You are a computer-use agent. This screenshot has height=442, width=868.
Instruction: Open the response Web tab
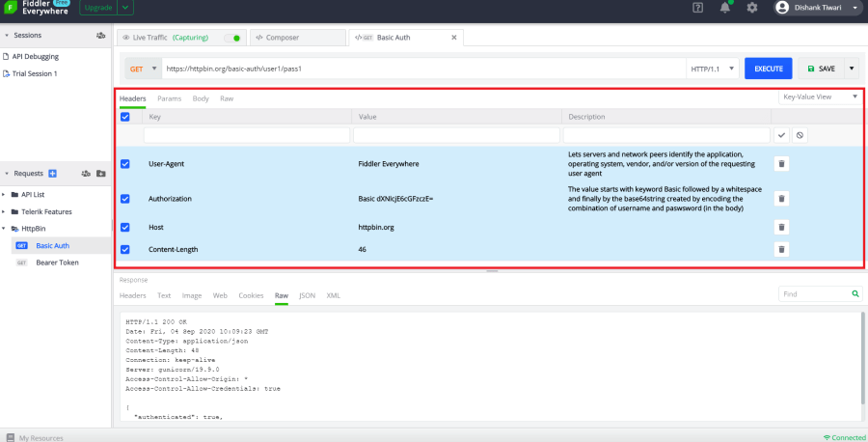coord(220,295)
